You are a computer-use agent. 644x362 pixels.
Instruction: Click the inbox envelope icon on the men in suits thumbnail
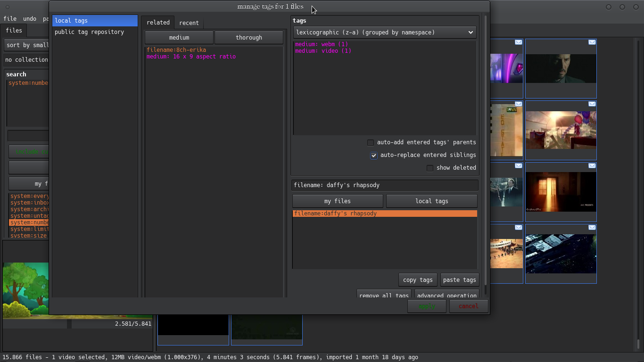click(x=518, y=166)
